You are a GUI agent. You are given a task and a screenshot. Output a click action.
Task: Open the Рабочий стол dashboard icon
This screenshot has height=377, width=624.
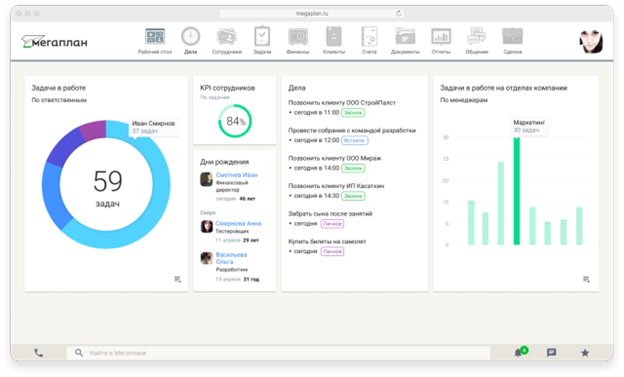point(155,36)
